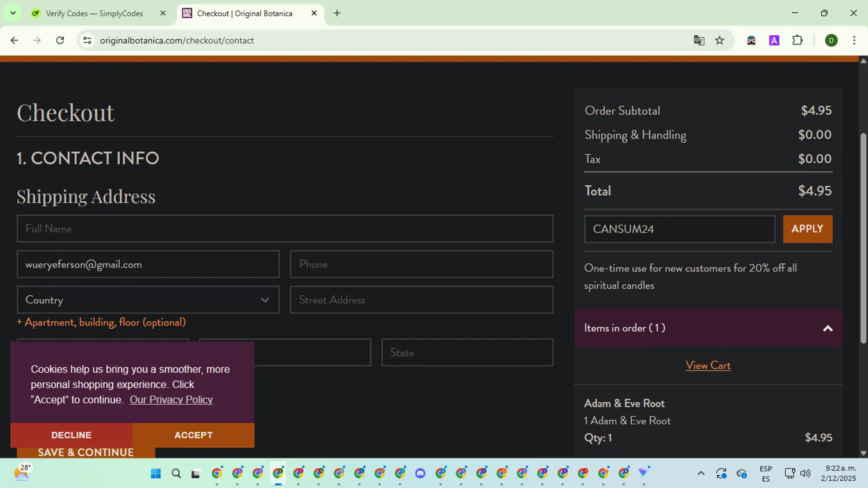Image resolution: width=868 pixels, height=488 pixels.
Task: Click Adam & Eve Root item name
Action: coord(624,403)
